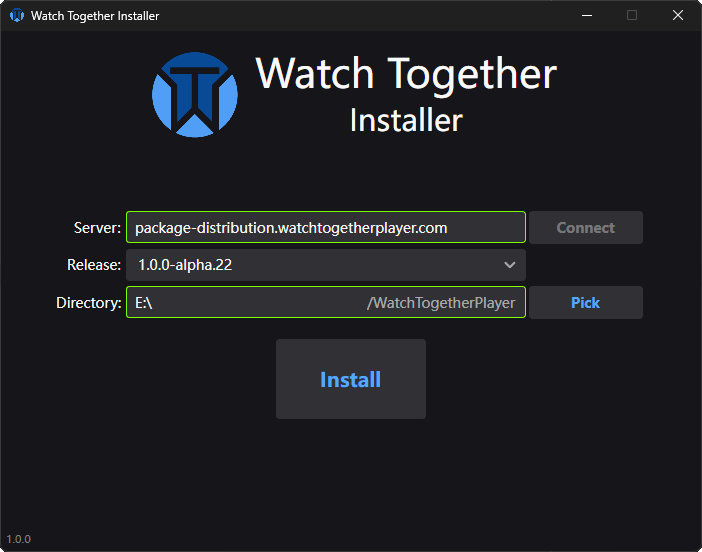The width and height of the screenshot is (702, 552).
Task: Click the Connect button
Action: coord(586,227)
